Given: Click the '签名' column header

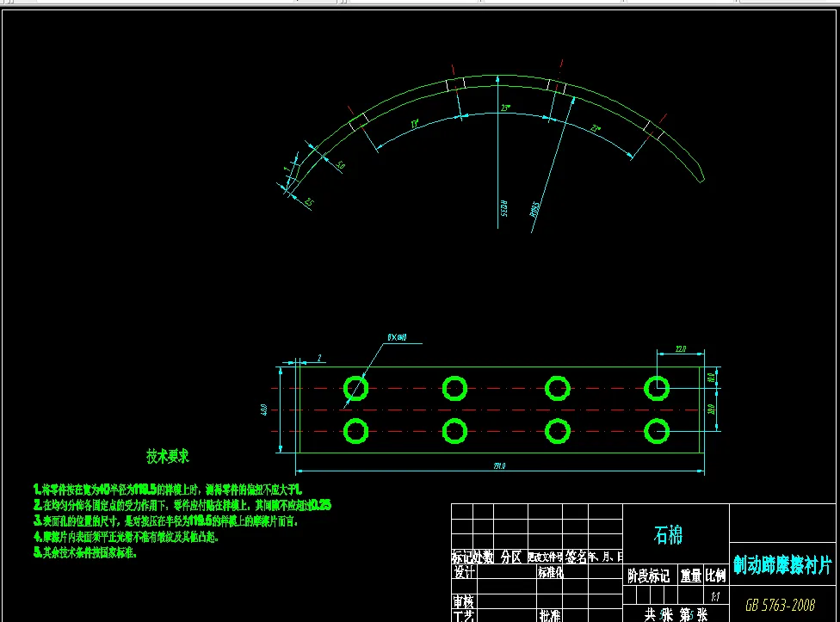Looking at the screenshot, I should pos(576,557).
